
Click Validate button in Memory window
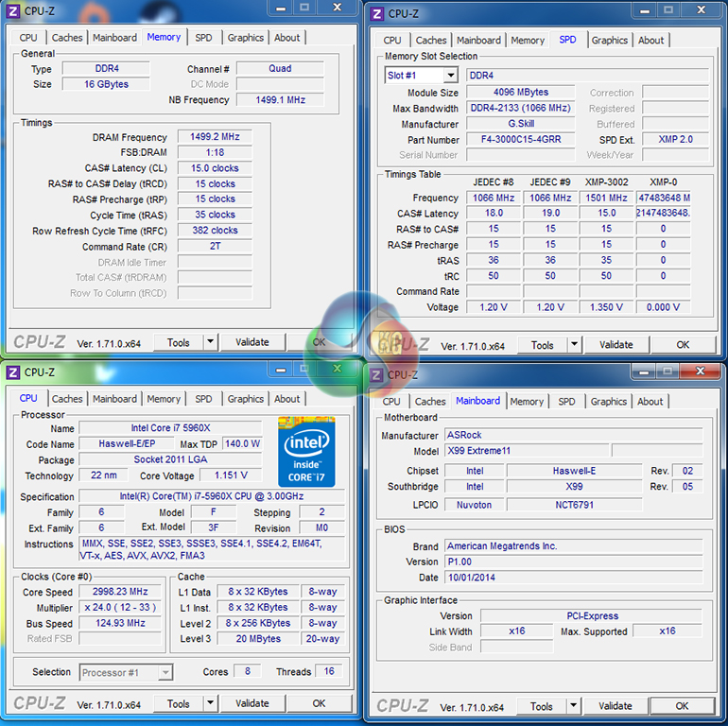click(x=252, y=342)
